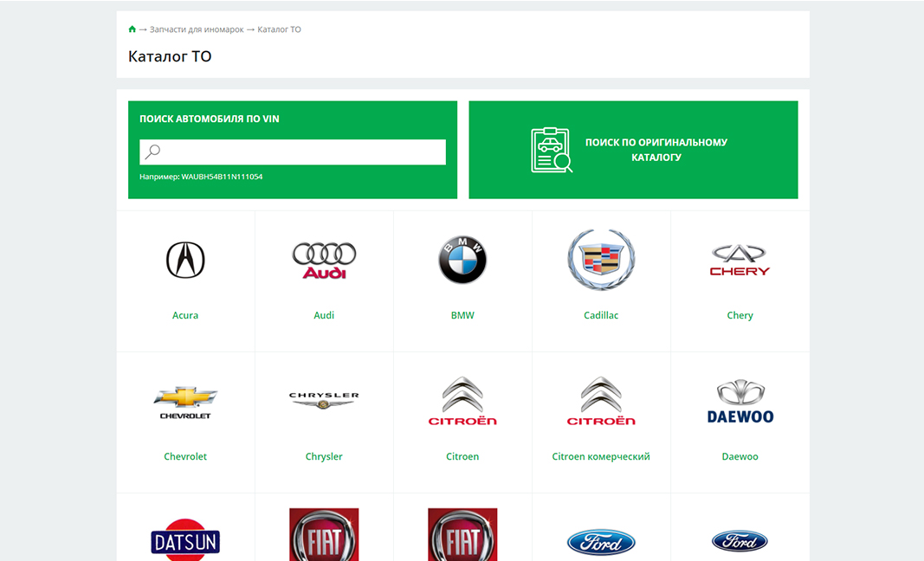This screenshot has width=924, height=561.
Task: Select the Daewoo logo
Action: (x=740, y=402)
